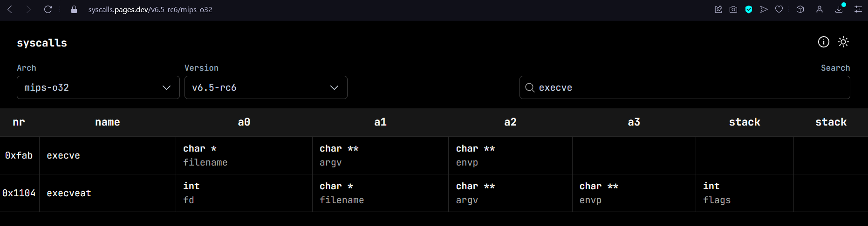Open the snapshot camera tool

733,9
